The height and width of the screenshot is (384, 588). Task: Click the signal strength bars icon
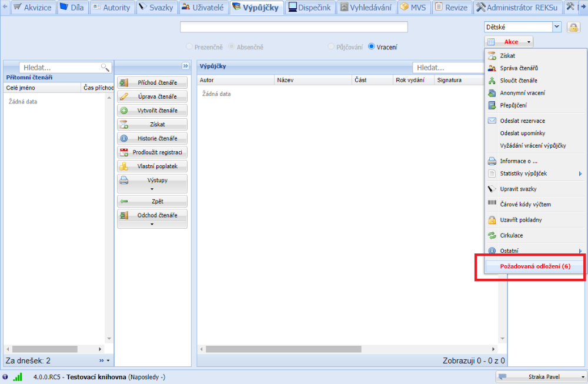click(x=18, y=377)
